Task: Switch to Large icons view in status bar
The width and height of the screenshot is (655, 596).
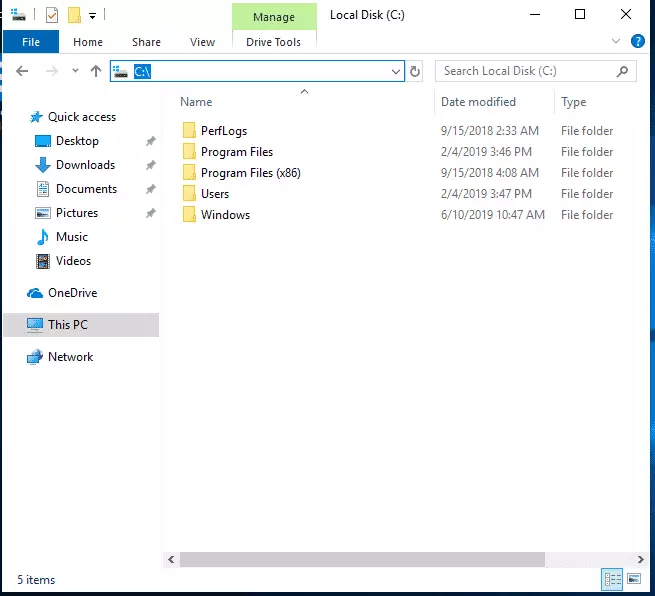Action: point(634,579)
